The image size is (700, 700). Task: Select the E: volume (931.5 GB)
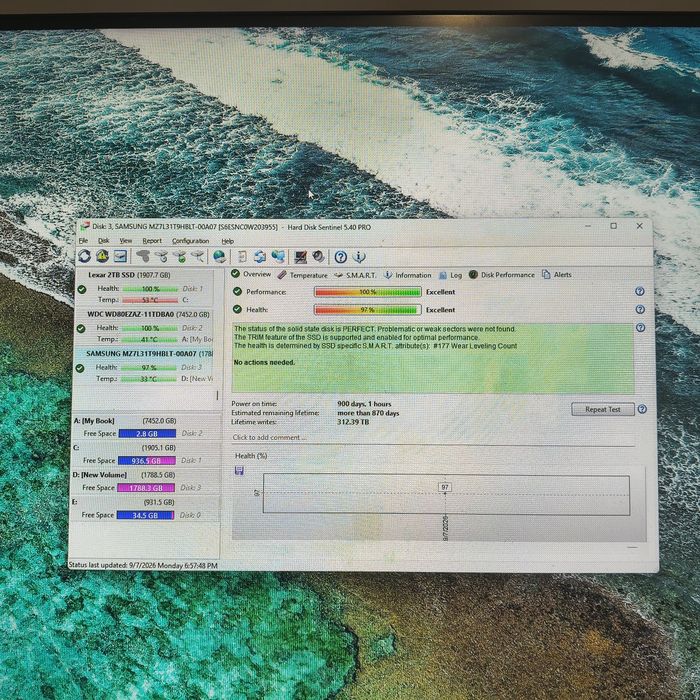coord(145,508)
